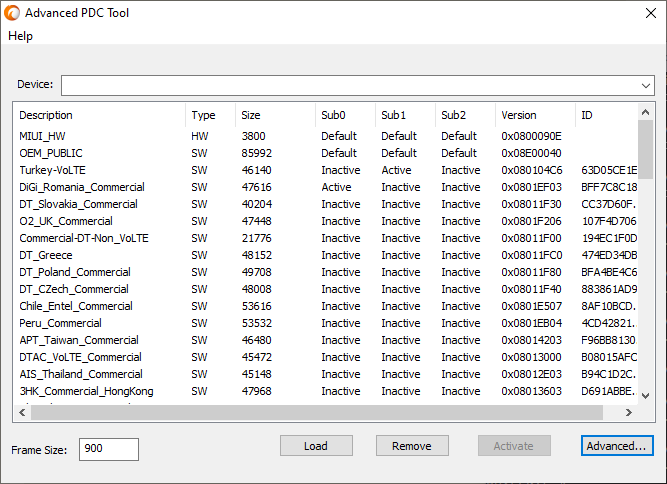
Task: Click the Activate button
Action: pos(514,446)
